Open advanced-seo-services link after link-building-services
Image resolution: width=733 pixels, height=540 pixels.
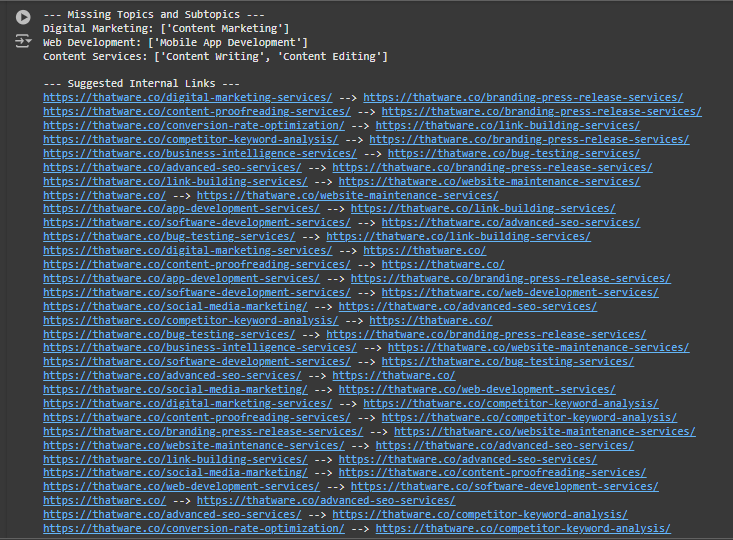click(467, 460)
